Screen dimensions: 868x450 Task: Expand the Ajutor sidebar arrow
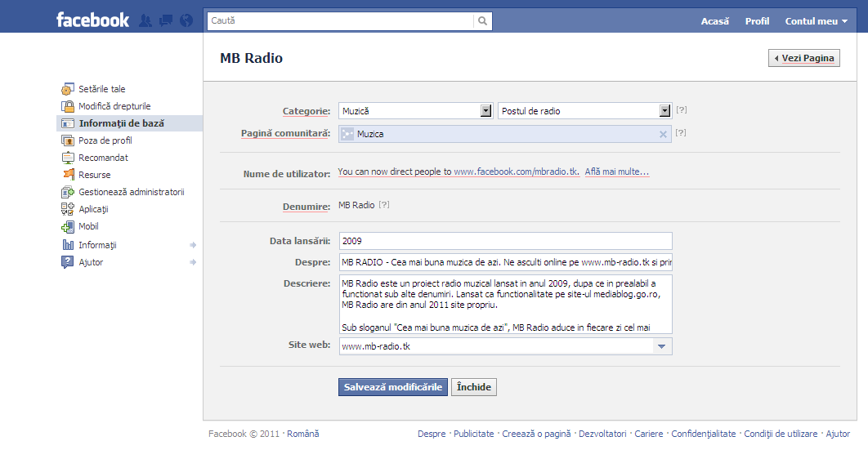(x=193, y=262)
